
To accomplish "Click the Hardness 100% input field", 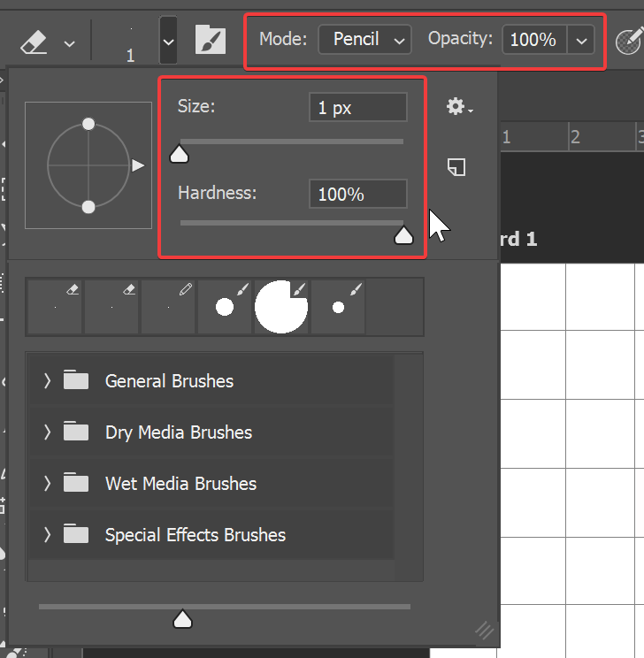I will coord(358,194).
